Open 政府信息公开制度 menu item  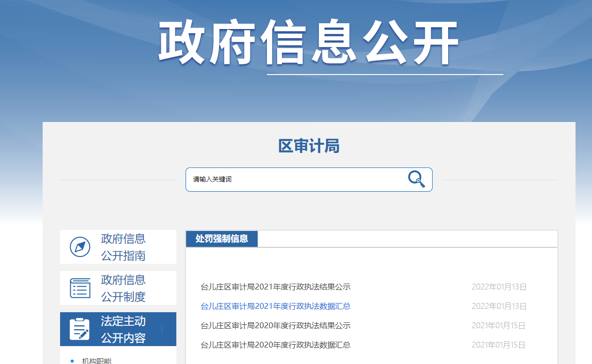[x=118, y=288]
